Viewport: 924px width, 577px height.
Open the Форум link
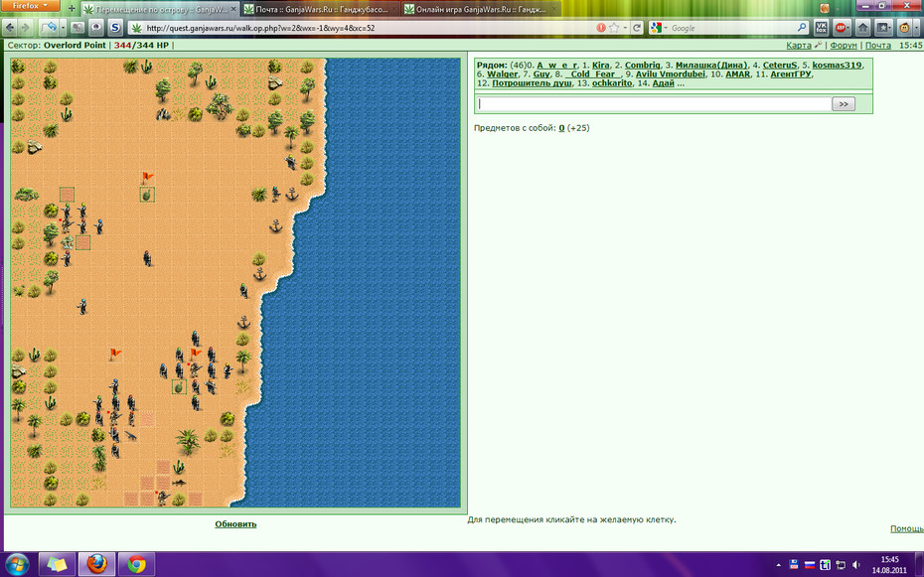coord(844,45)
